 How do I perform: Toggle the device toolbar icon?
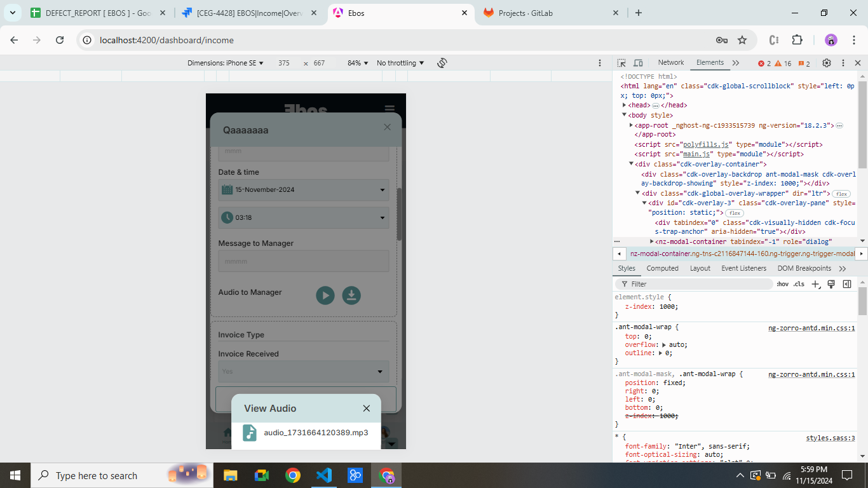click(638, 63)
